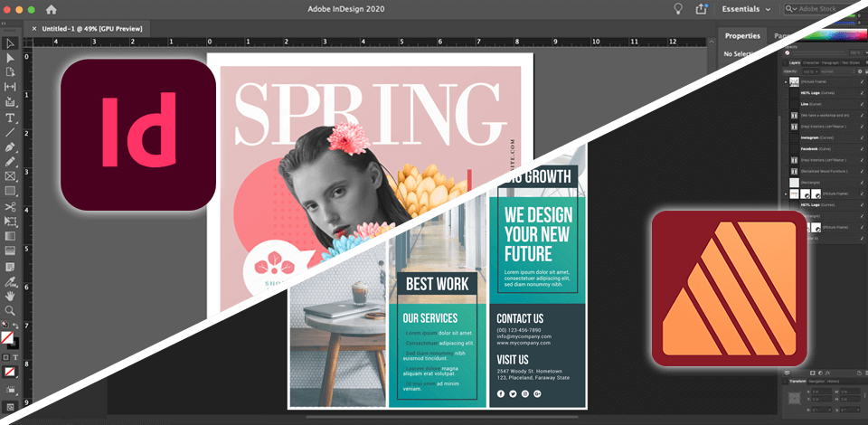Screen dimensions: 868x425
Task: Toggle visibility of Line (Curve) layer
Action: click(862, 104)
